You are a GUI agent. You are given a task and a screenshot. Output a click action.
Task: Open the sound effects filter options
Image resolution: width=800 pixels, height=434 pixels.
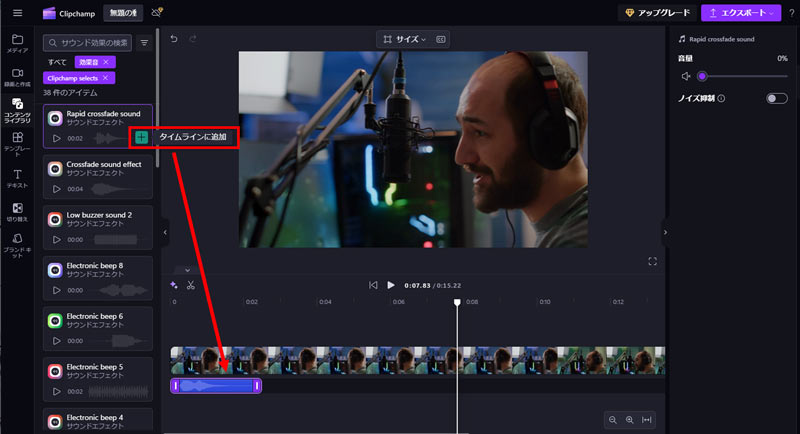click(x=144, y=43)
